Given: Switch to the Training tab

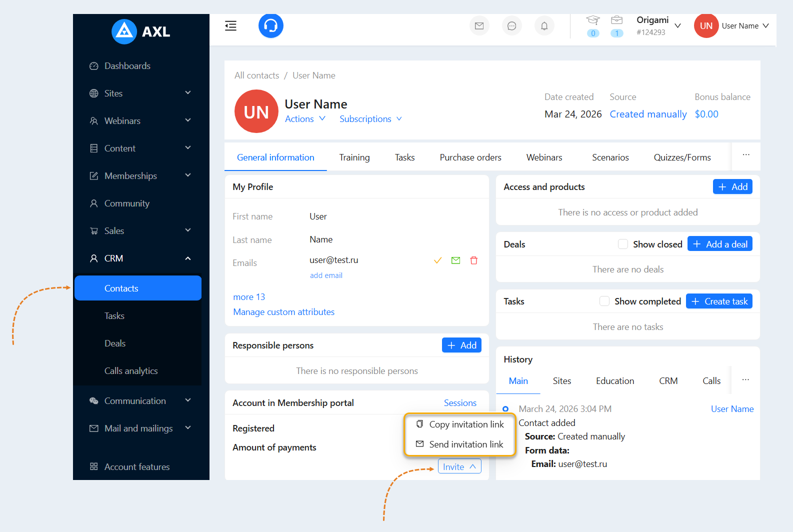Looking at the screenshot, I should [354, 157].
